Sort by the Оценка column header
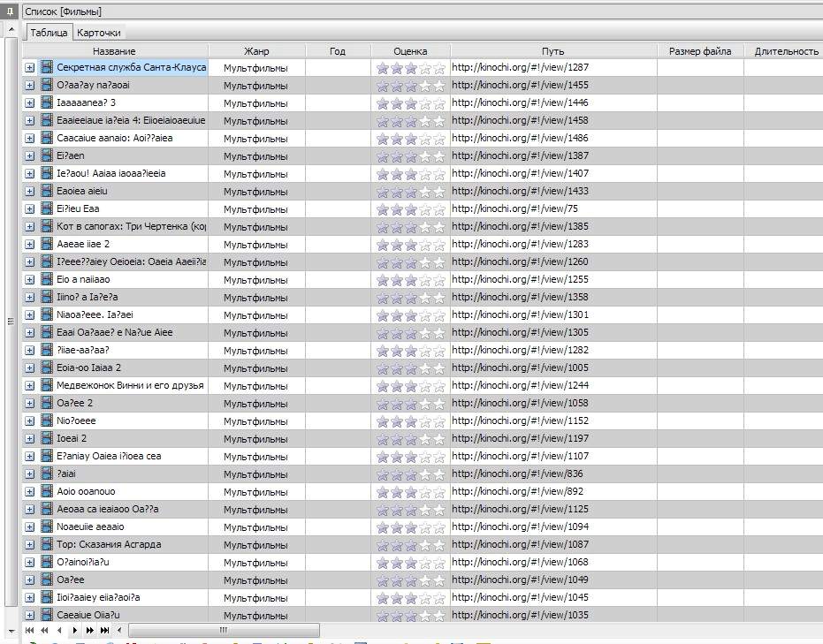This screenshot has width=823, height=644. [x=410, y=51]
